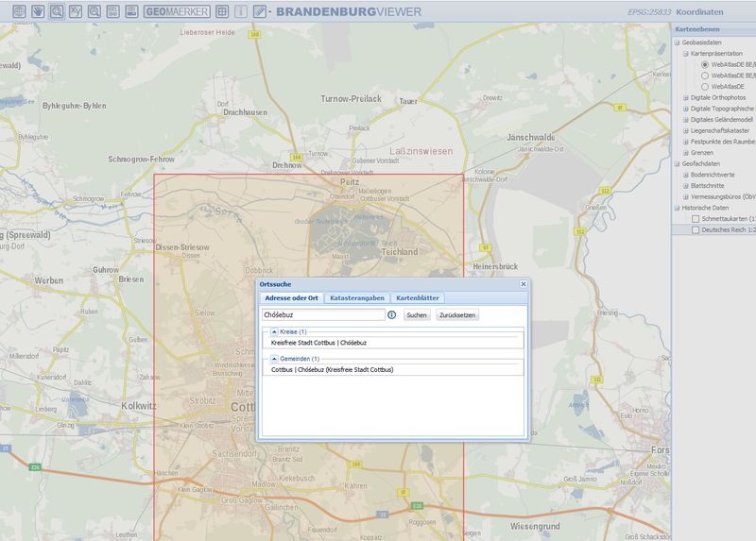Image resolution: width=756 pixels, height=541 pixels.
Task: Collapse the Geobasisdaten tree node
Action: (x=677, y=42)
